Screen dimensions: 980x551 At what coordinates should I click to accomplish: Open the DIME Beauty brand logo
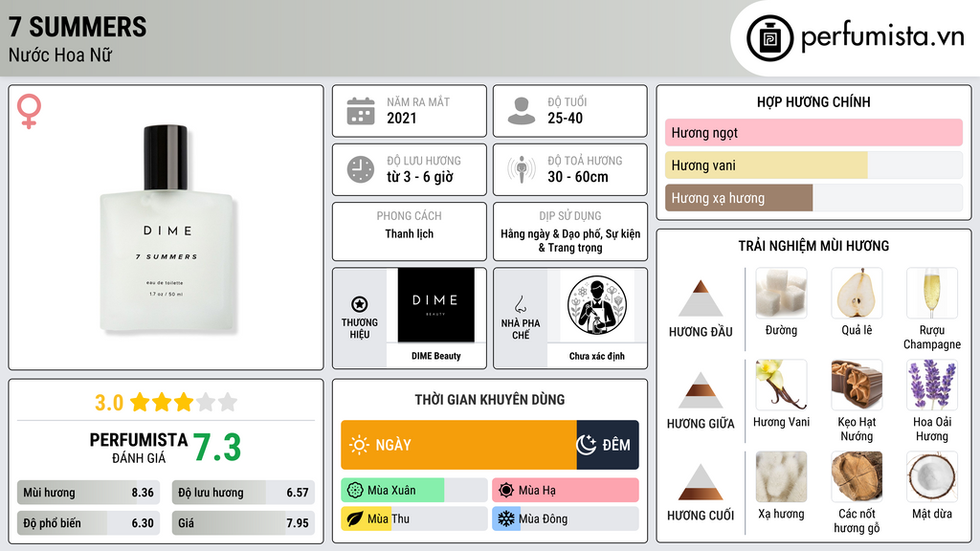(436, 305)
